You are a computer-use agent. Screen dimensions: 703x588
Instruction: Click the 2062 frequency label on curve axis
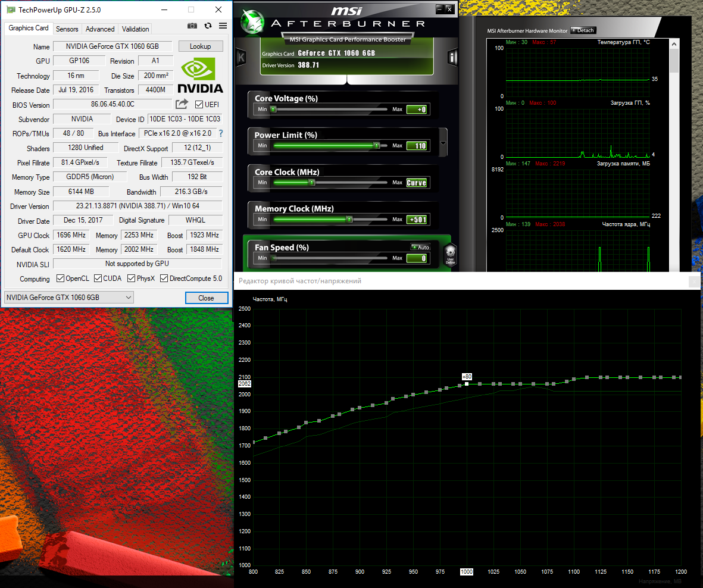245,384
